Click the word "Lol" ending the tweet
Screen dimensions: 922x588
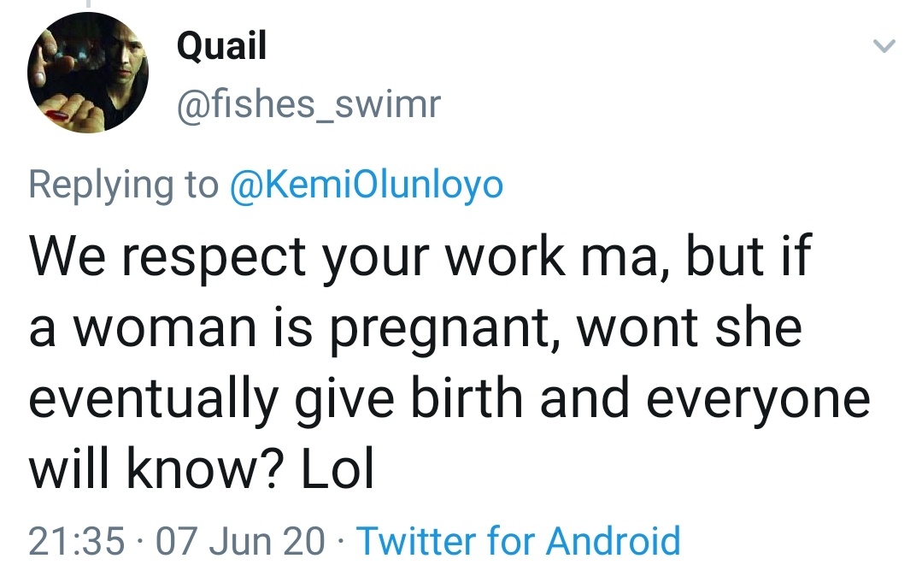point(338,468)
